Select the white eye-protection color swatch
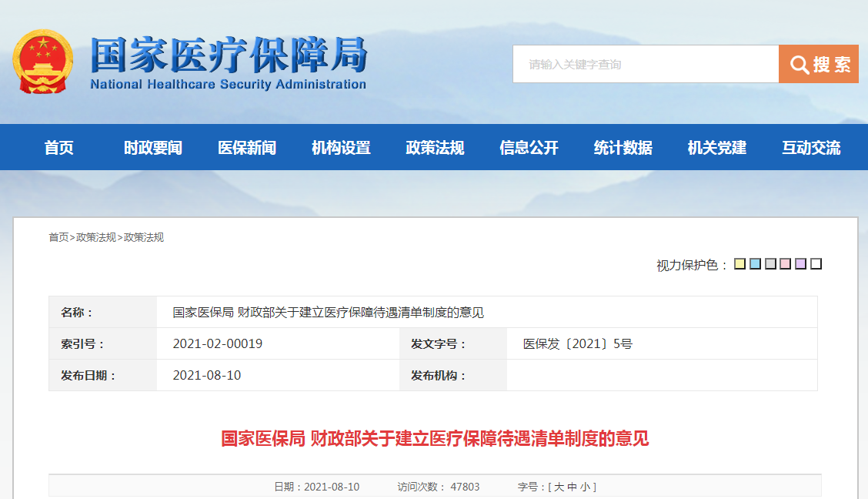868x499 pixels. pyautogui.click(x=816, y=263)
